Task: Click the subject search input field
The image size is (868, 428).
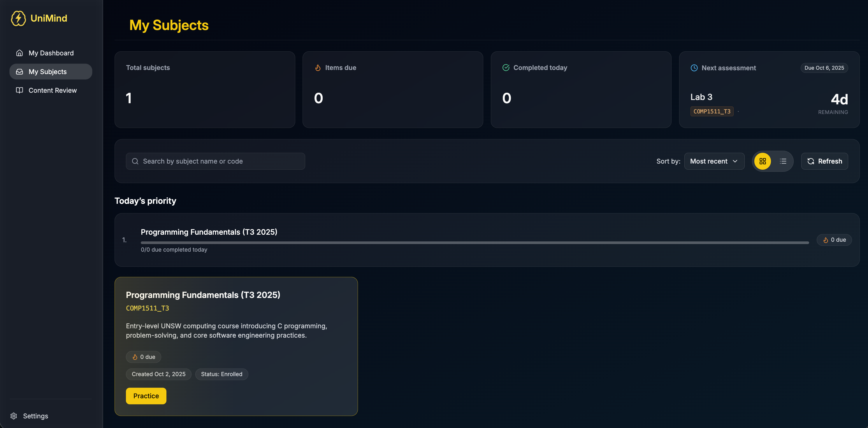Action: (x=221, y=161)
